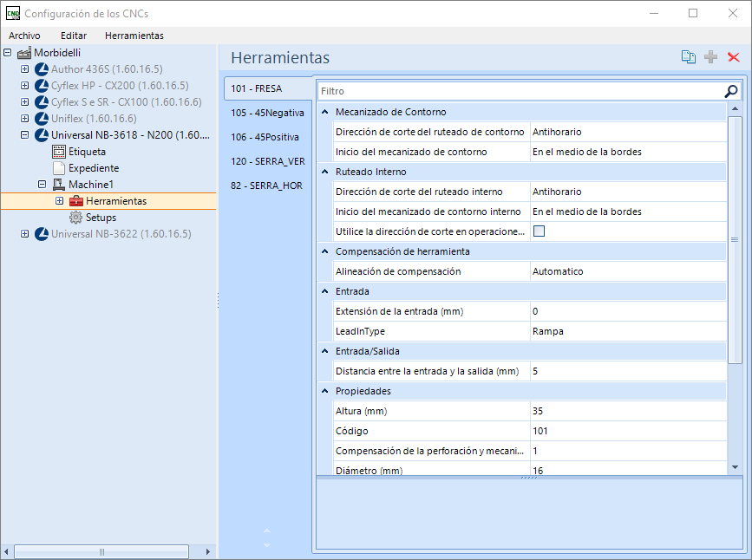Screen dimensions: 752x560
Task: Select the 105 - 45Negativa tool
Action: click(266, 113)
